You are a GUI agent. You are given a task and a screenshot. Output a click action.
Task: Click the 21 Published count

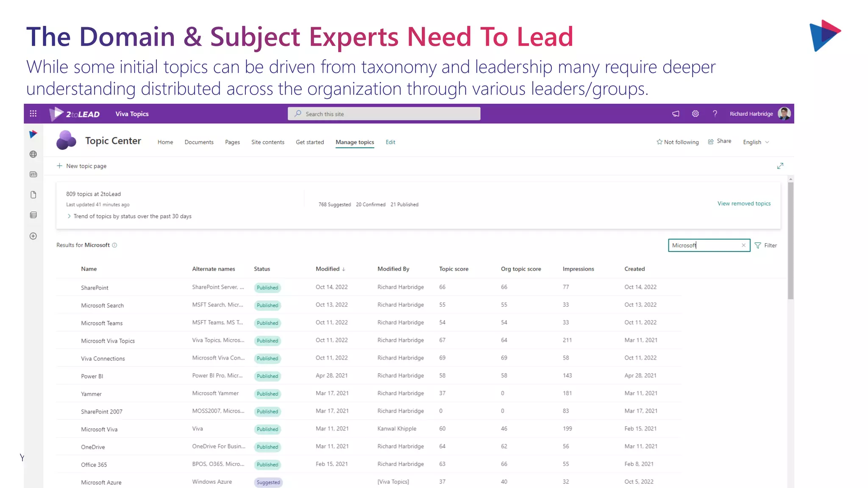[x=404, y=205]
